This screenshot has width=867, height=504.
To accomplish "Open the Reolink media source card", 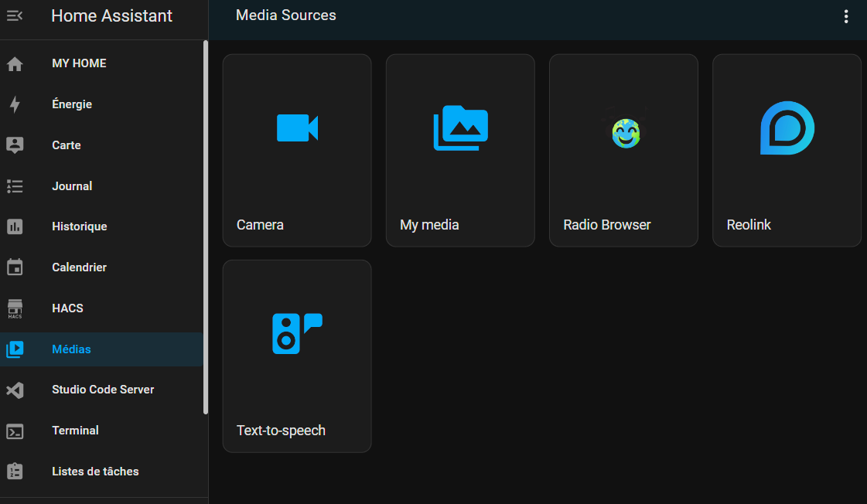I will [787, 150].
